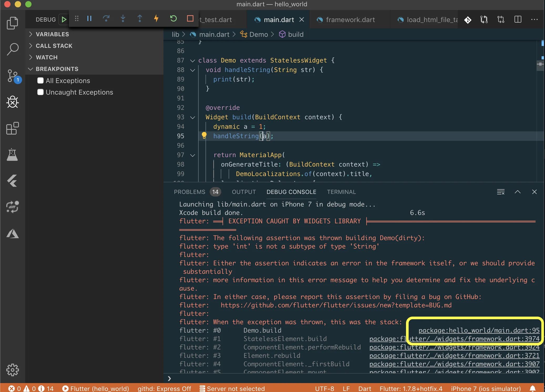Expand the VARIABLES section

pyautogui.click(x=52, y=34)
